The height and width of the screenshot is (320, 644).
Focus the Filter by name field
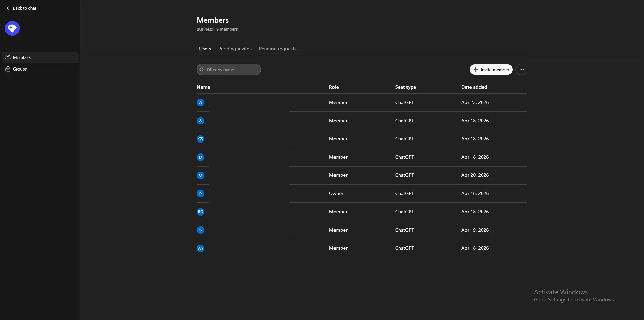(229, 70)
